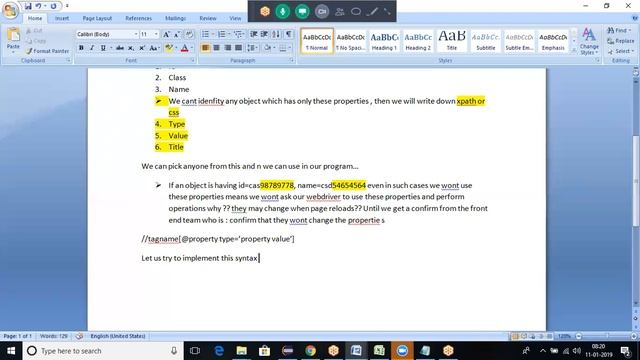The height and width of the screenshot is (360, 640).
Task: Mute microphone in meeting toolbar
Action: tap(282, 11)
